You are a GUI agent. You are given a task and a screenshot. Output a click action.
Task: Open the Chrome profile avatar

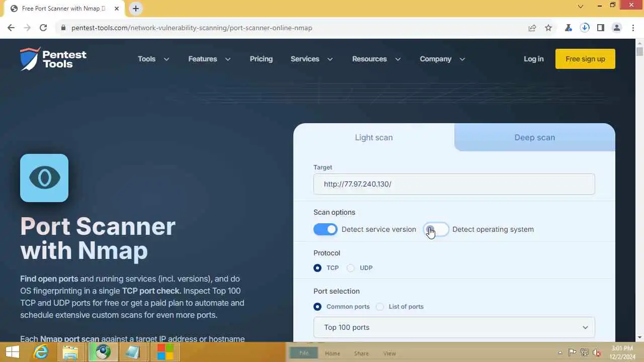(x=617, y=28)
